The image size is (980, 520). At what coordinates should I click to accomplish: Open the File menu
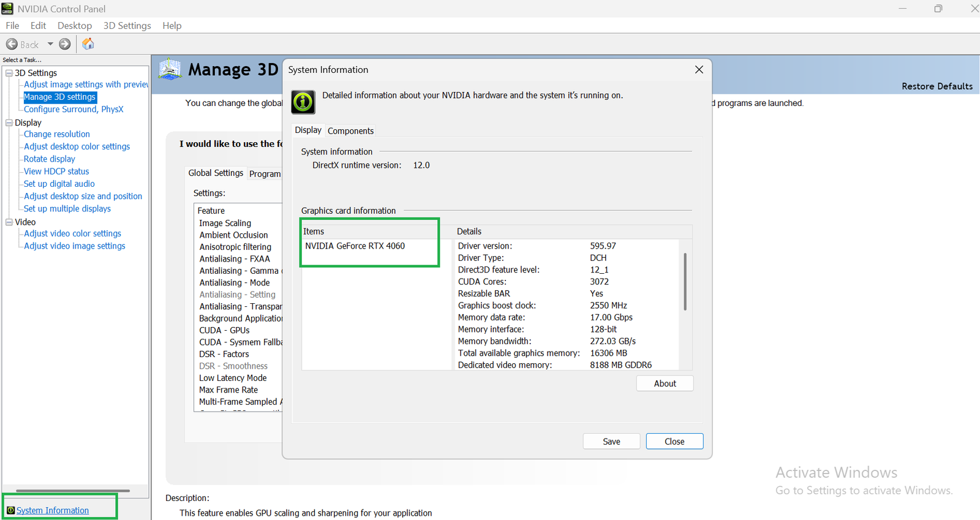pyautogui.click(x=12, y=26)
